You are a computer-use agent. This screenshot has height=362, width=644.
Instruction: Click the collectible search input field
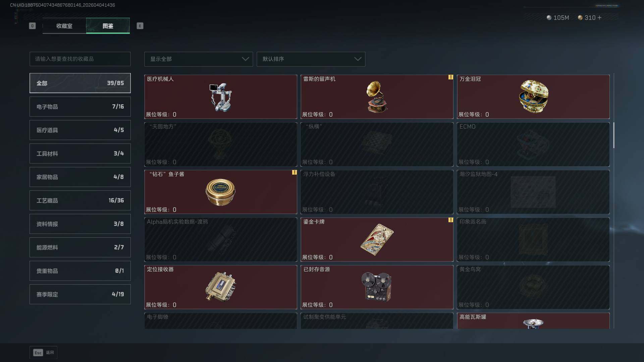click(x=80, y=59)
